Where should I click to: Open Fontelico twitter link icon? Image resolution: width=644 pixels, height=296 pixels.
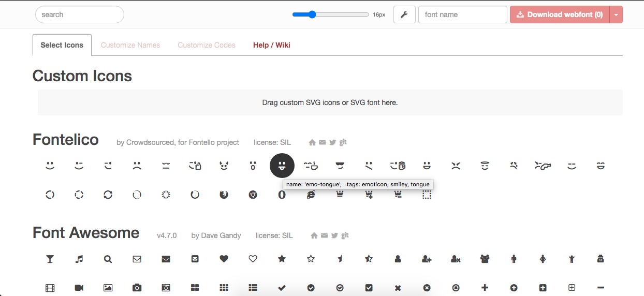pos(333,142)
